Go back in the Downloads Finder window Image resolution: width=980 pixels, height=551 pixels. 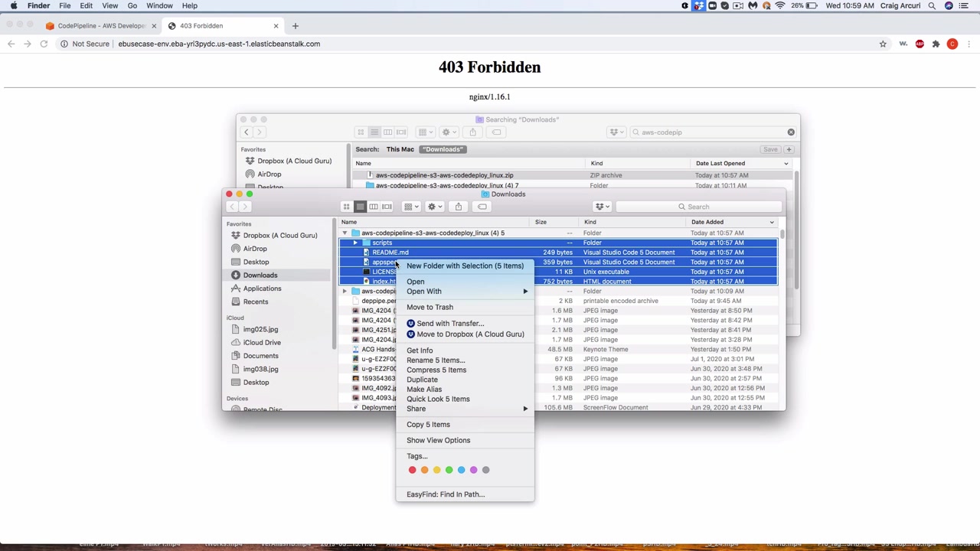tap(232, 207)
